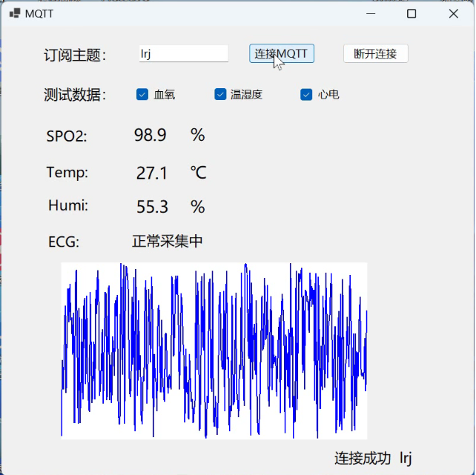This screenshot has width=476, height=475.
Task: Click the 连接成功 status message
Action: tap(362, 459)
